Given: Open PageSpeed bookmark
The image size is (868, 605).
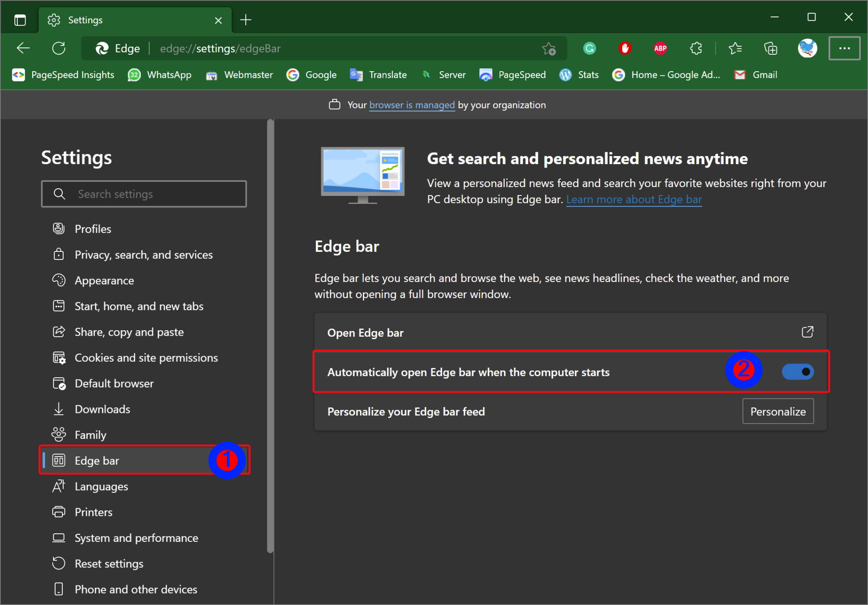Looking at the screenshot, I should point(512,75).
